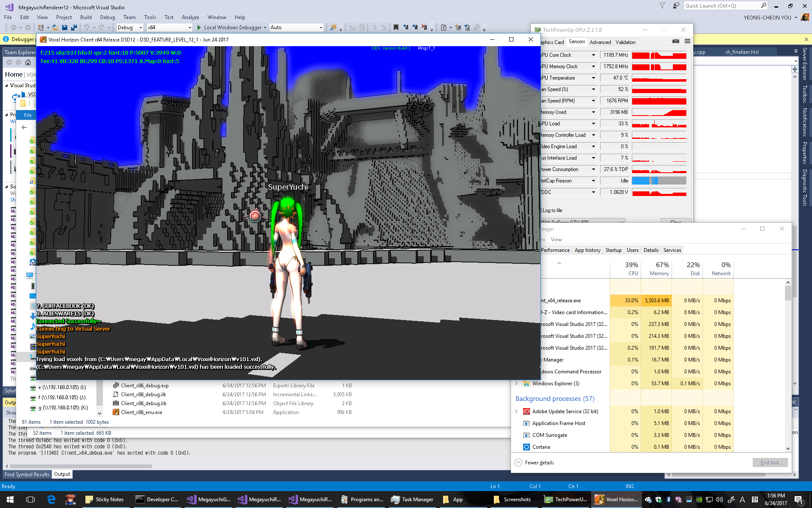Click the End task button
812x508 pixels.
[770, 463]
